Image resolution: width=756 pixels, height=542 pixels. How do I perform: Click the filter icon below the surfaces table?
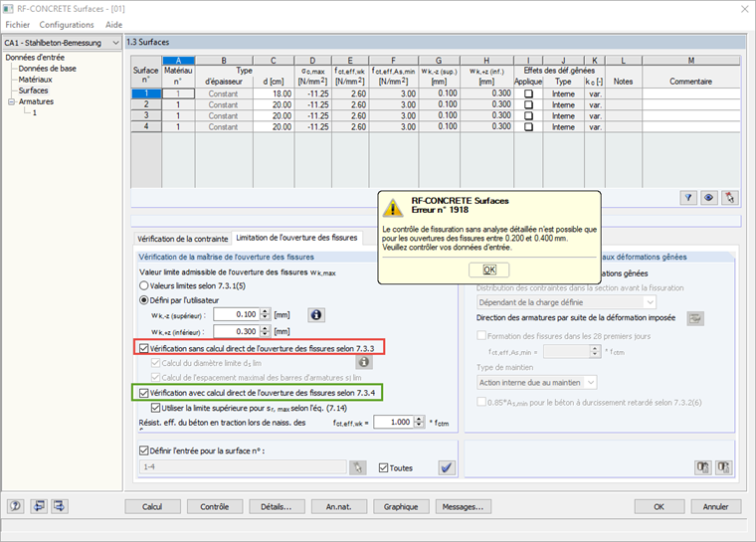click(688, 198)
